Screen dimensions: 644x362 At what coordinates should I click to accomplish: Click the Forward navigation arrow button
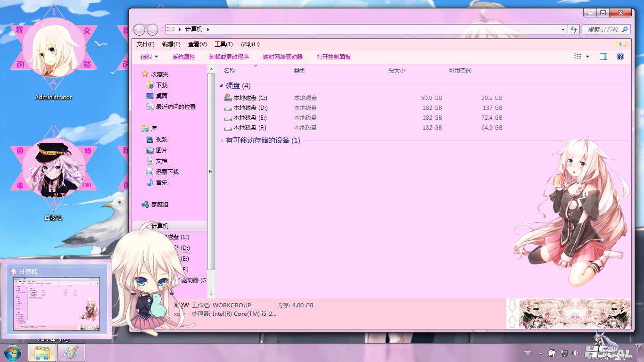[152, 30]
